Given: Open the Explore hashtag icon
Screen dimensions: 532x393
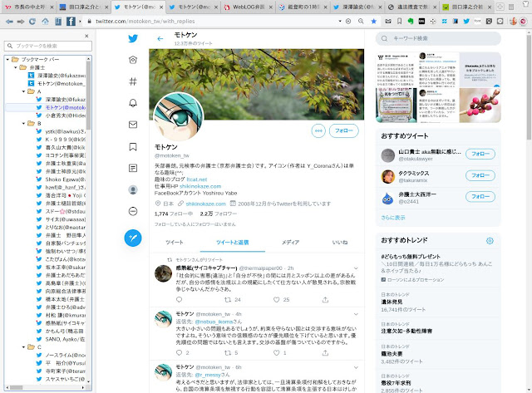Looking at the screenshot, I should pyautogui.click(x=133, y=81).
